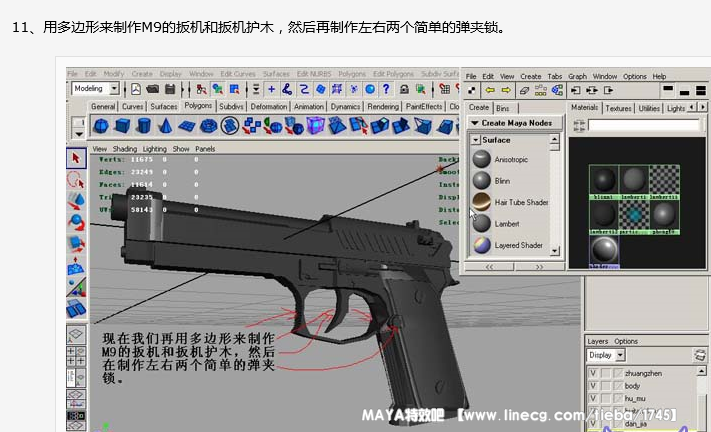This screenshot has height=432, width=711.
Task: Open the Graph menu in Hypershade
Action: (577, 76)
